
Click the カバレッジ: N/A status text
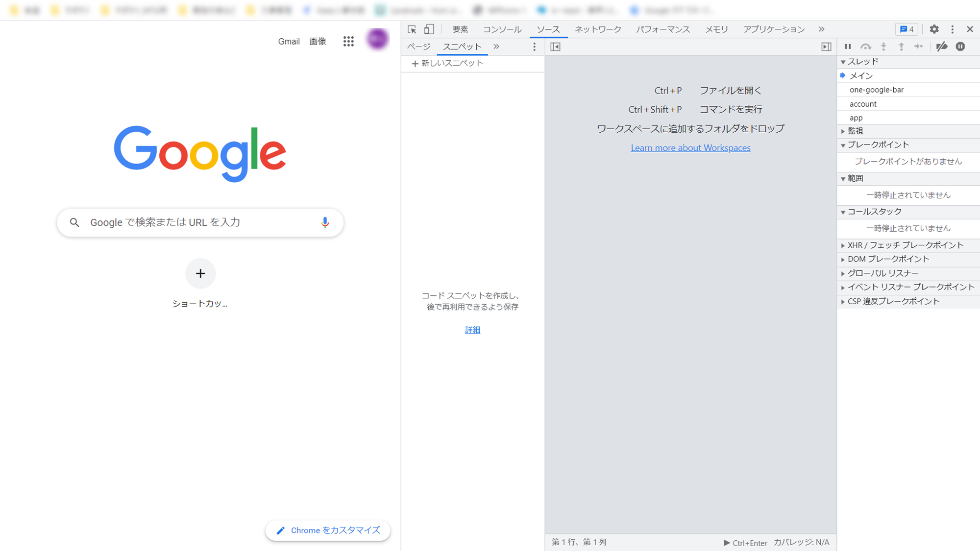pos(801,542)
